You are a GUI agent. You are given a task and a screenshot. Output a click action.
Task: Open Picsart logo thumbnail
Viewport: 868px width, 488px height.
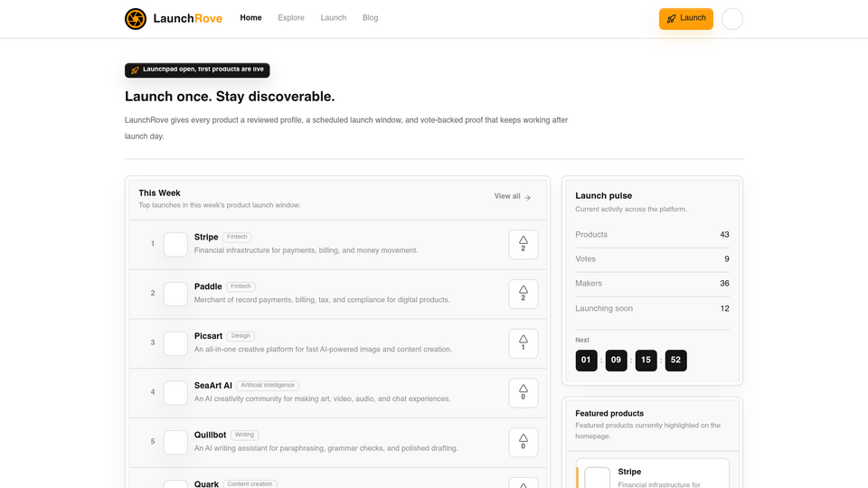pos(175,343)
